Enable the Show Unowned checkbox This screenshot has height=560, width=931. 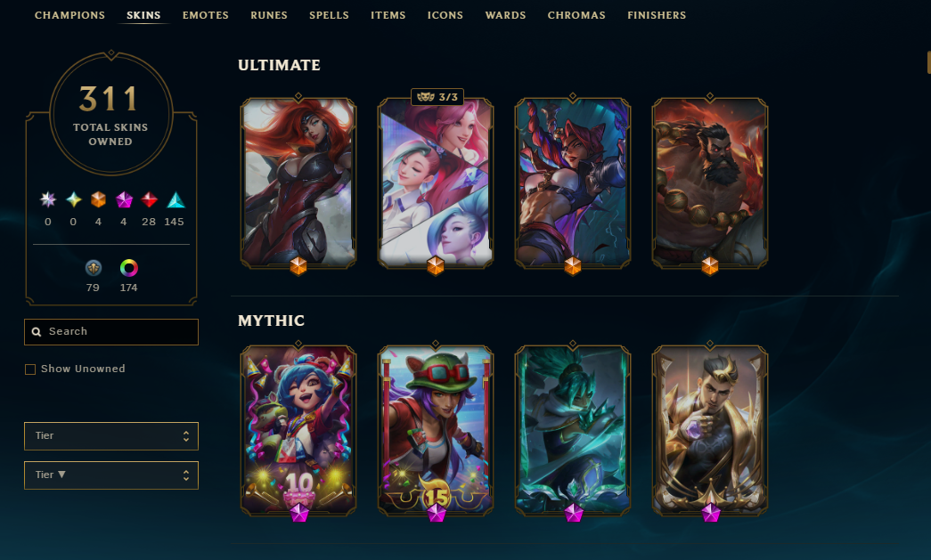click(30, 369)
